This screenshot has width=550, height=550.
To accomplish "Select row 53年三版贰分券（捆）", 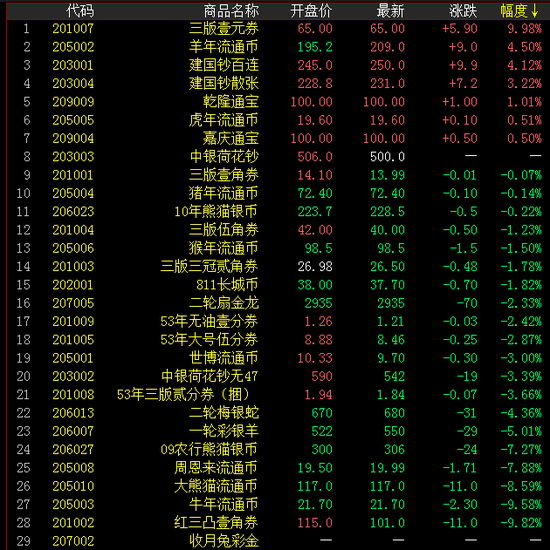I will pyautogui.click(x=278, y=395).
